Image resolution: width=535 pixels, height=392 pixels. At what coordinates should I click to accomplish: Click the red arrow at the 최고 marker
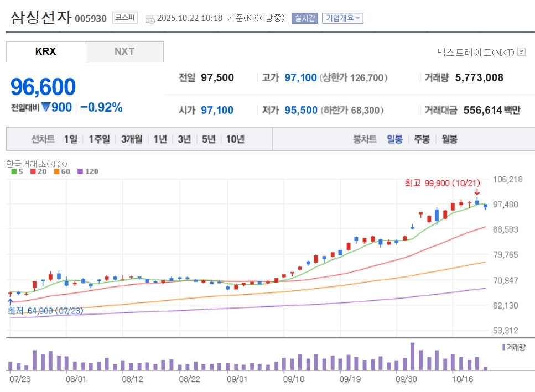point(477,192)
